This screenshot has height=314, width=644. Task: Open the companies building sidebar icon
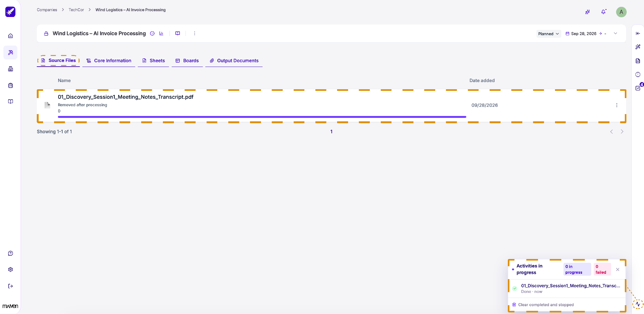[10, 69]
